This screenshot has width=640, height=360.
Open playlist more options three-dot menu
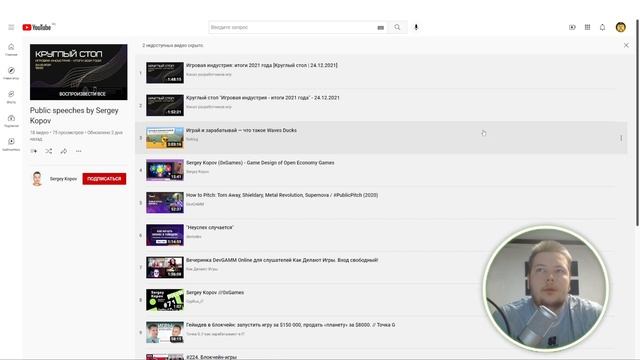point(78,151)
